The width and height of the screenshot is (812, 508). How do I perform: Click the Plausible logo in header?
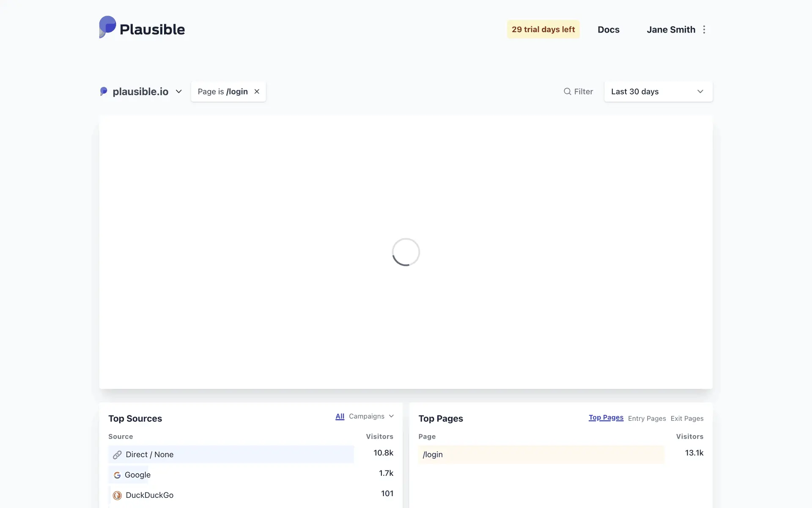142,28
